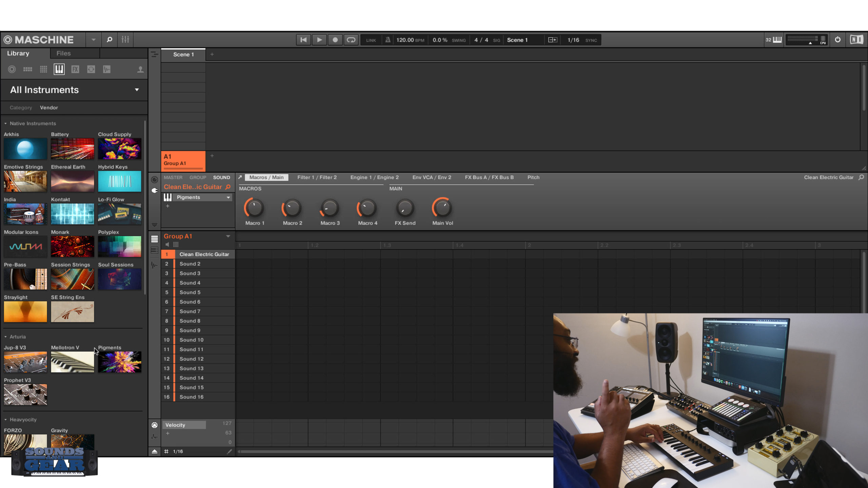Screen dimensions: 868x488
Task: Collapse the Native Instruments vendor section
Action: click(5, 124)
